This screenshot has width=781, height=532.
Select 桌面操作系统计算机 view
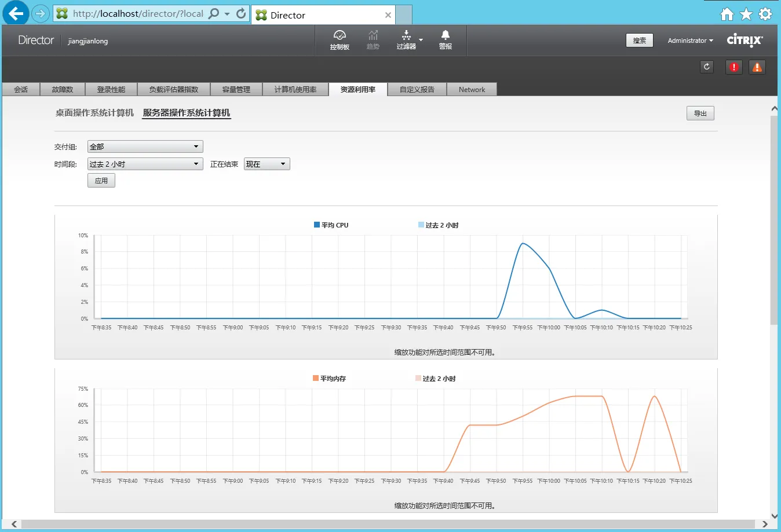(x=94, y=113)
